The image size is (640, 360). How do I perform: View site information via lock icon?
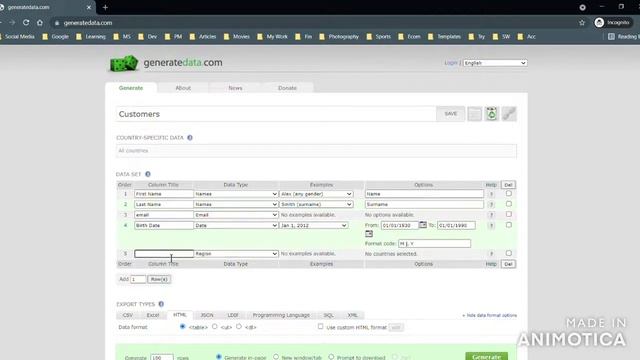point(57,23)
